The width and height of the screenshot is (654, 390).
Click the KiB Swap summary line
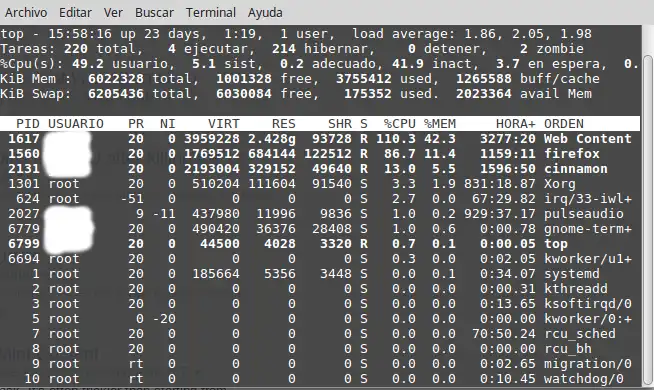pos(296,93)
